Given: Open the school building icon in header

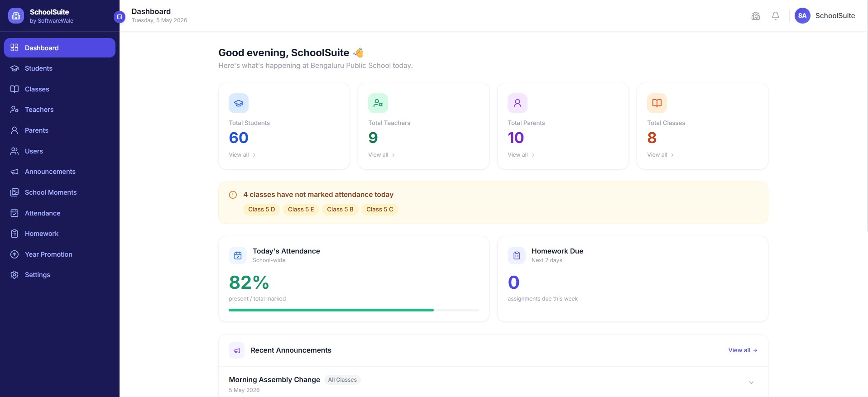Looking at the screenshot, I should (756, 16).
